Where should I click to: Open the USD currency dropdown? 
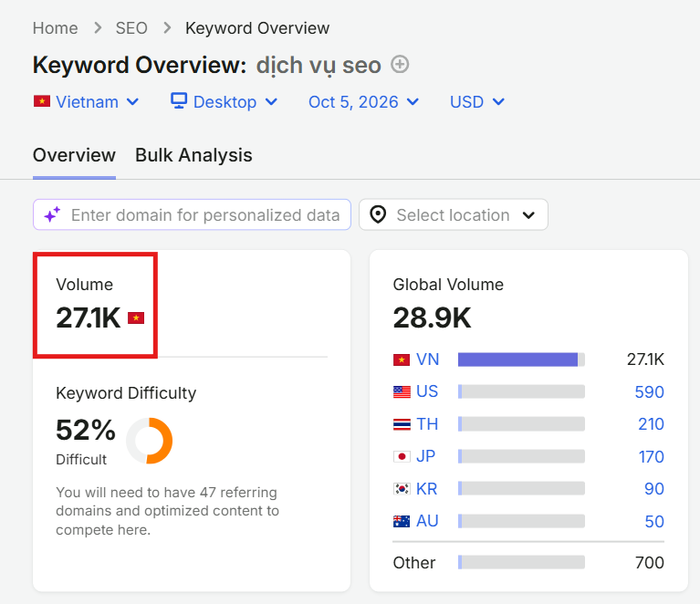click(477, 102)
